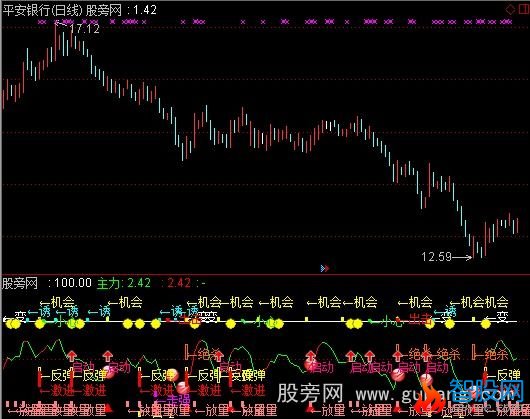Select the candlestick at the 12.59 bottom
This screenshot has height=419, width=530.
[x=473, y=247]
